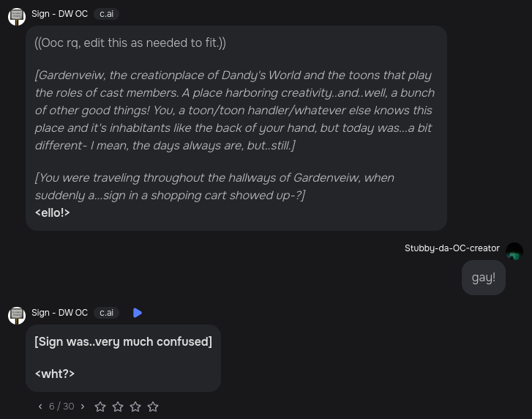Go to next reply swipe arrow
This screenshot has height=419, width=532.
tap(83, 407)
